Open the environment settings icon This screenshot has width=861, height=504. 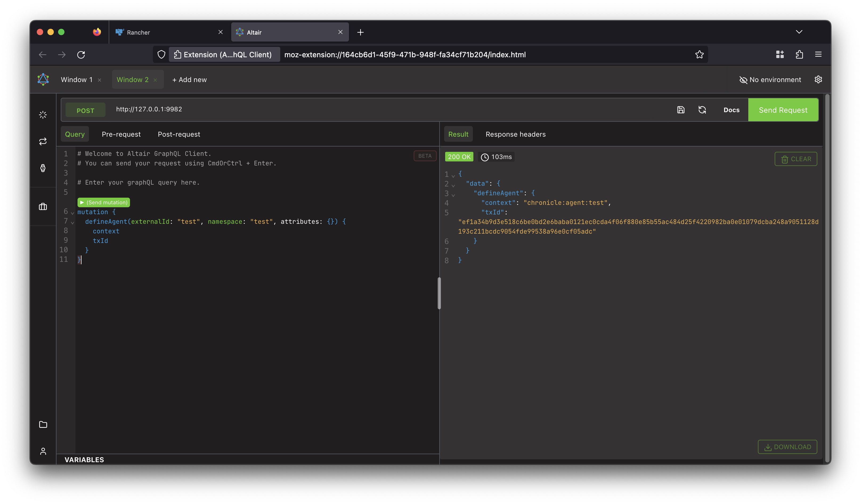(x=818, y=79)
